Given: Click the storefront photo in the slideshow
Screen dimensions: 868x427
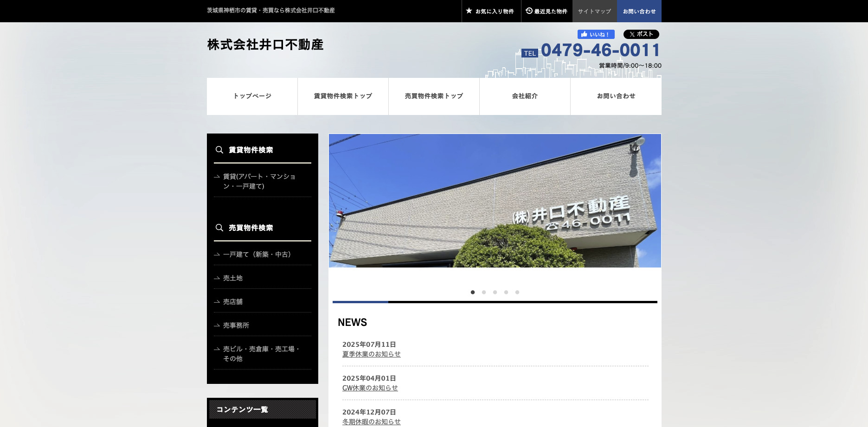Looking at the screenshot, I should pyautogui.click(x=495, y=200).
